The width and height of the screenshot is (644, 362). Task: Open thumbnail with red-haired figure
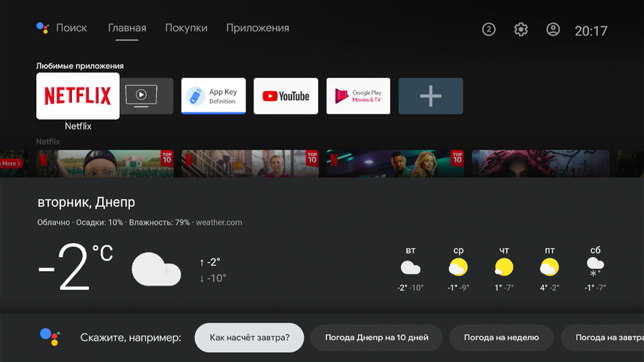(540, 164)
